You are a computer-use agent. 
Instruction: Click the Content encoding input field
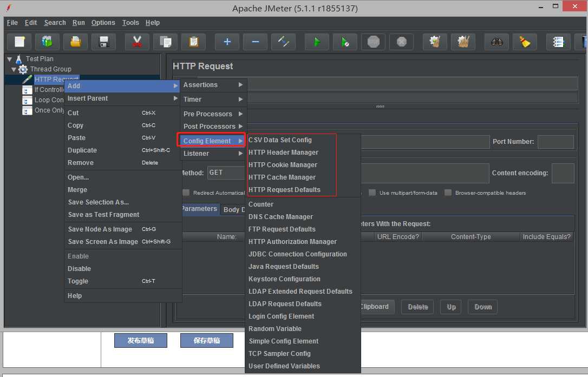563,173
